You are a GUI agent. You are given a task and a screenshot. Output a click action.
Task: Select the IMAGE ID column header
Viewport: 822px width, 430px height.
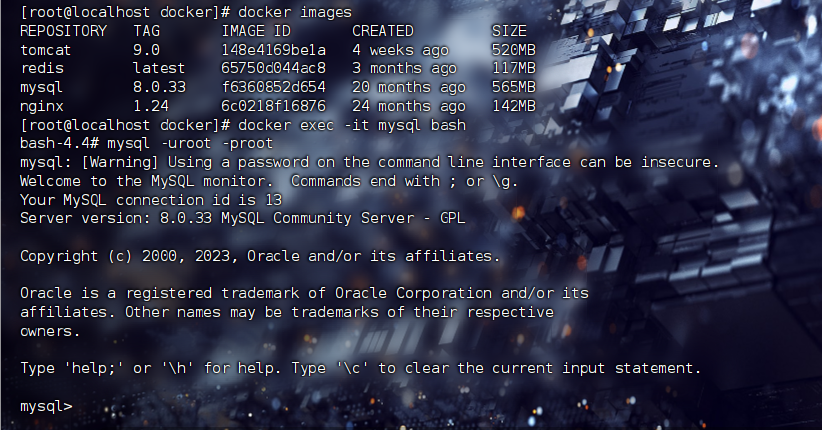(x=256, y=31)
